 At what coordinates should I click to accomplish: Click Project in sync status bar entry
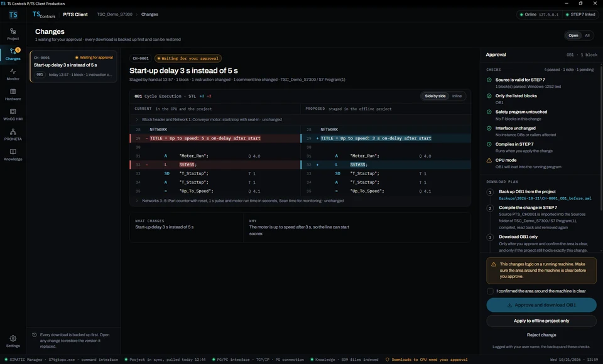coord(165,360)
